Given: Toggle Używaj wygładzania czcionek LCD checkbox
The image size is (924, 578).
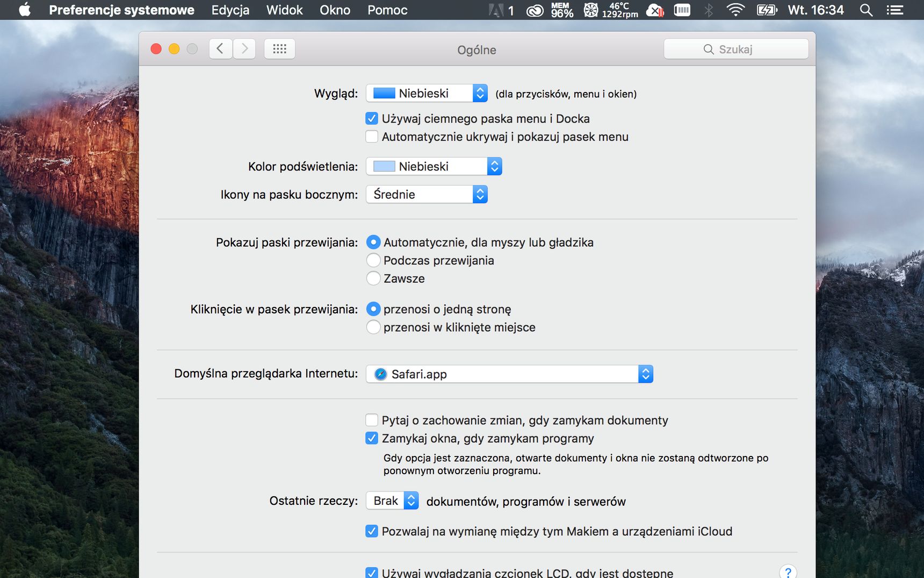Looking at the screenshot, I should (x=372, y=573).
